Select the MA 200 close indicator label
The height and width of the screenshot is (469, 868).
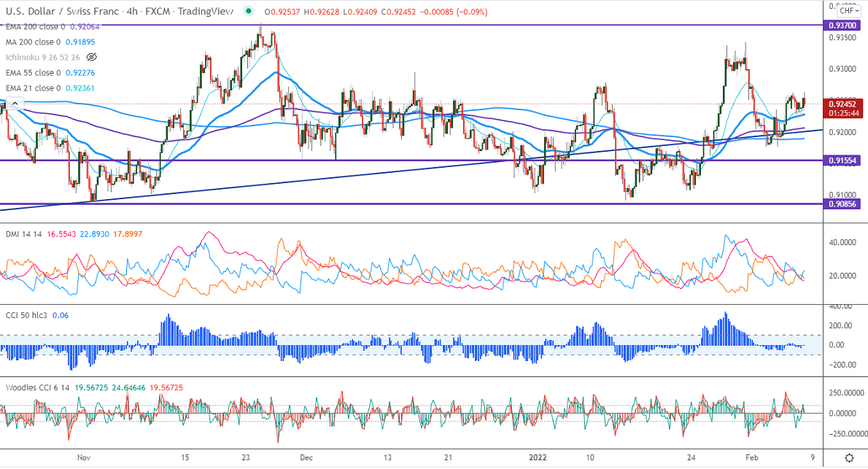point(34,42)
